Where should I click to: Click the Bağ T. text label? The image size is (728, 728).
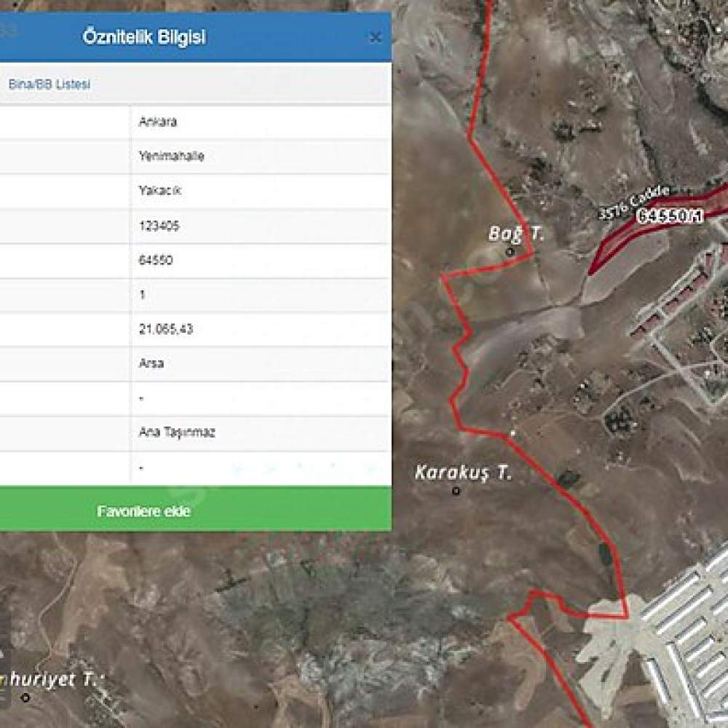(516, 233)
